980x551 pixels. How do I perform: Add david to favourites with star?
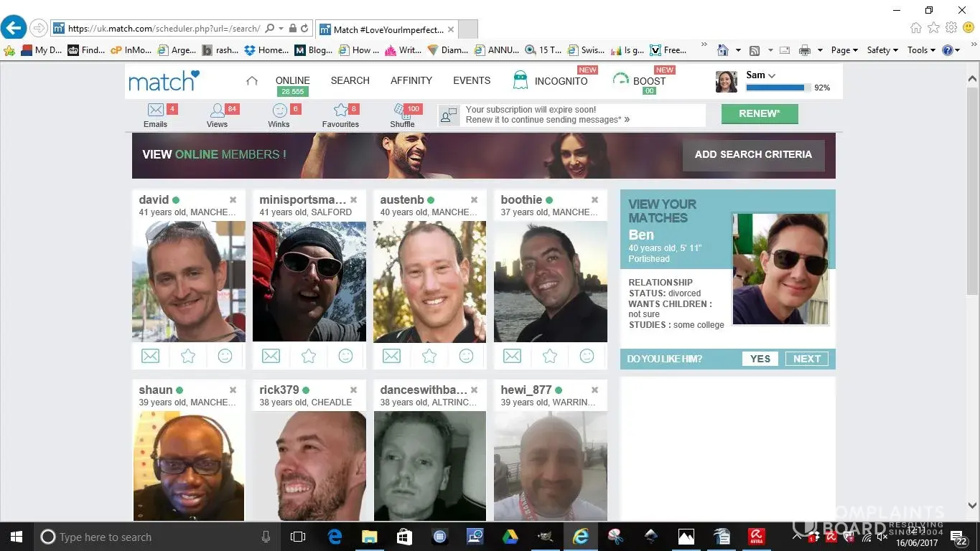(x=188, y=356)
